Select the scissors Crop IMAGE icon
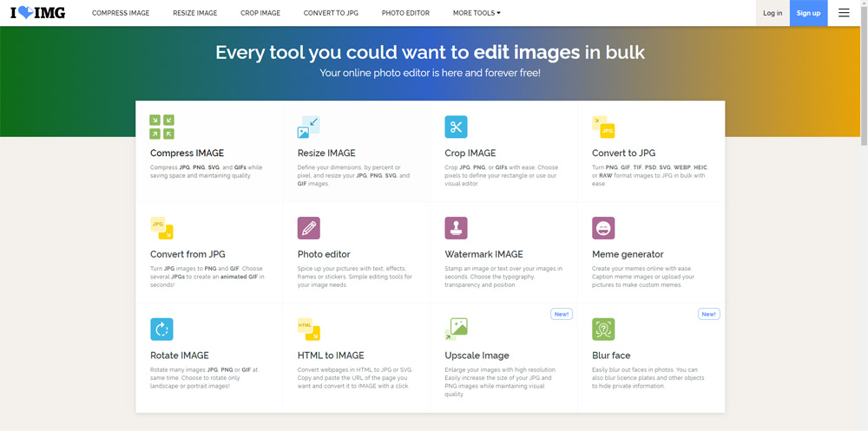Image resolution: width=868 pixels, height=431 pixels. coord(457,127)
